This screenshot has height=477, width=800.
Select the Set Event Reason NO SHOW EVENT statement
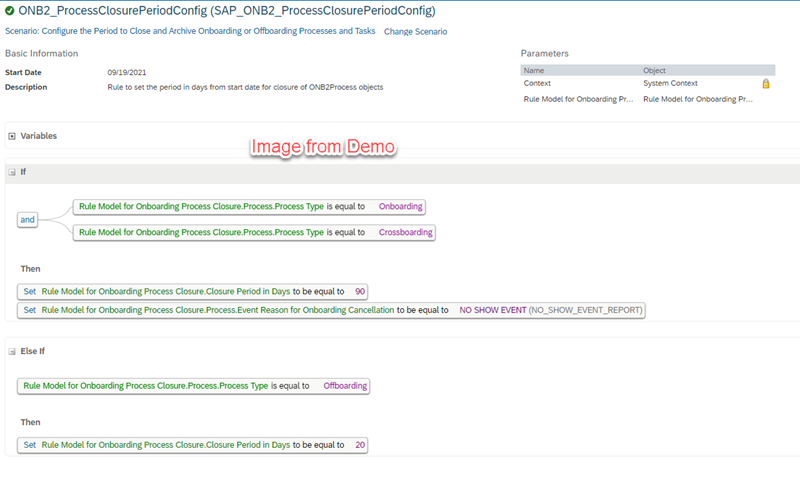pyautogui.click(x=331, y=310)
